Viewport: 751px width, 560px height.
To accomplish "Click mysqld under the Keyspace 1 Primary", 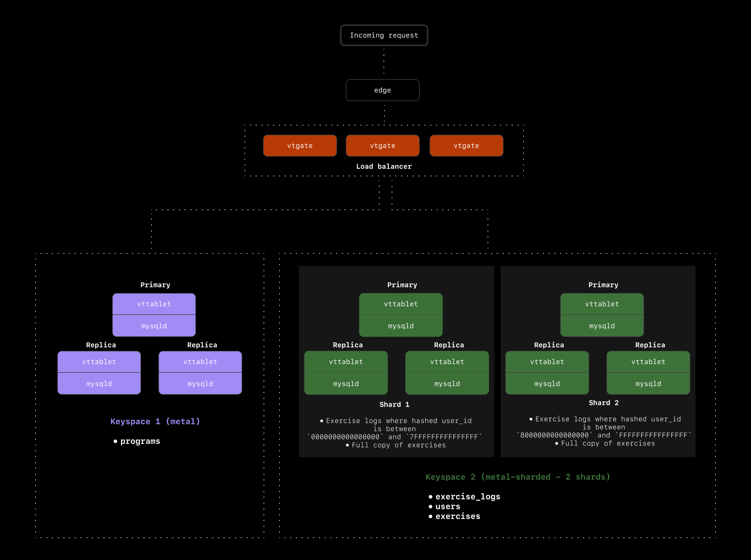I will 154,326.
